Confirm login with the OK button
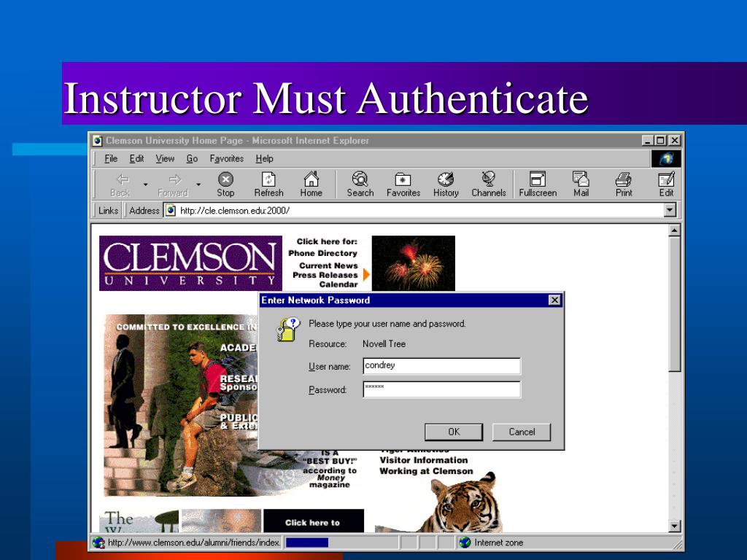The width and height of the screenshot is (747, 560). coord(454,432)
